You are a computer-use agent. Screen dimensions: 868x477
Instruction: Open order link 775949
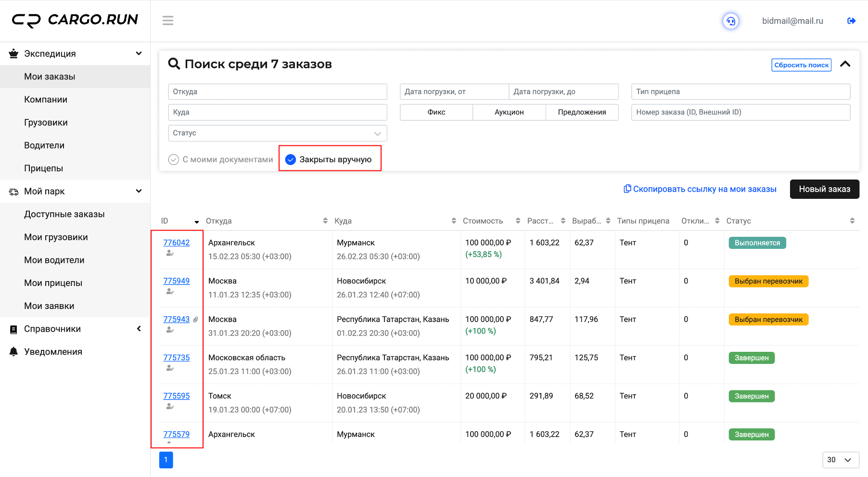click(x=176, y=281)
